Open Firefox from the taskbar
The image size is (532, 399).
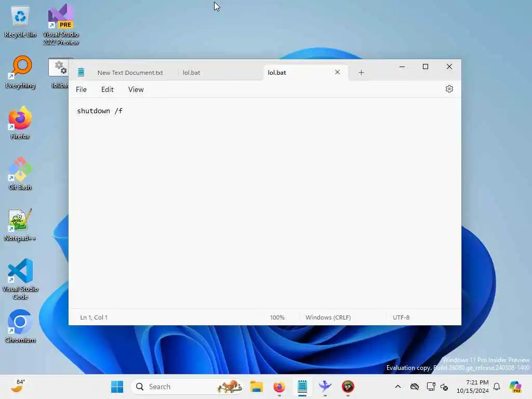click(279, 387)
